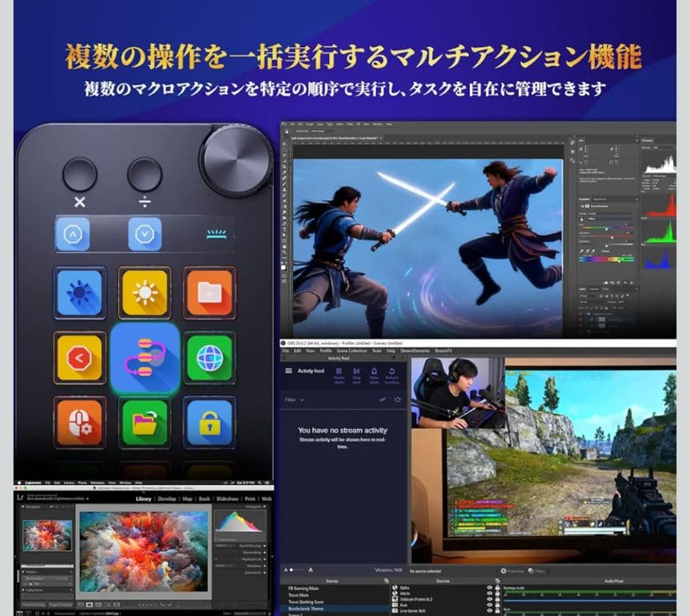Click the mark-all-read check icon in Activity feed
The width and height of the screenshot is (690, 616).
[x=382, y=399]
